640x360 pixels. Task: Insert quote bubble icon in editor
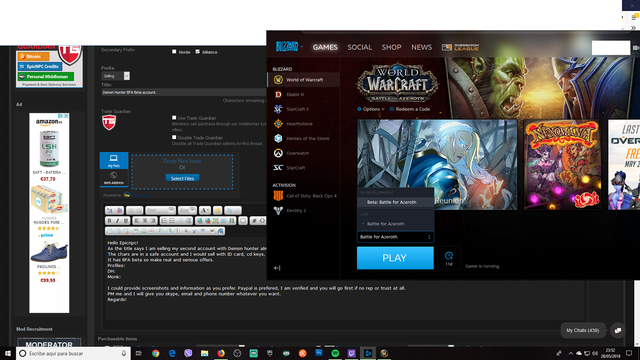(243, 221)
